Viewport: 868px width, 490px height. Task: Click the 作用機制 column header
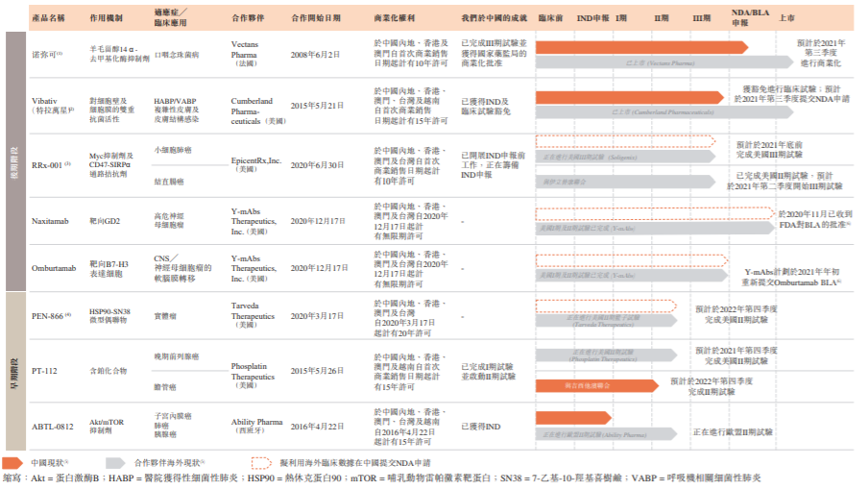107,18
